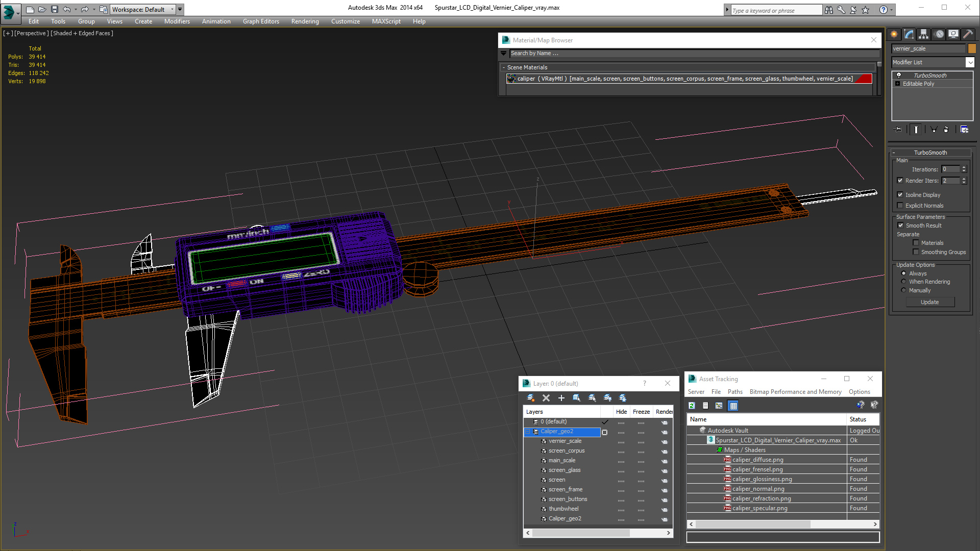Viewport: 980px width, 551px height.
Task: Open the Utilities hammer tab
Action: click(968, 34)
